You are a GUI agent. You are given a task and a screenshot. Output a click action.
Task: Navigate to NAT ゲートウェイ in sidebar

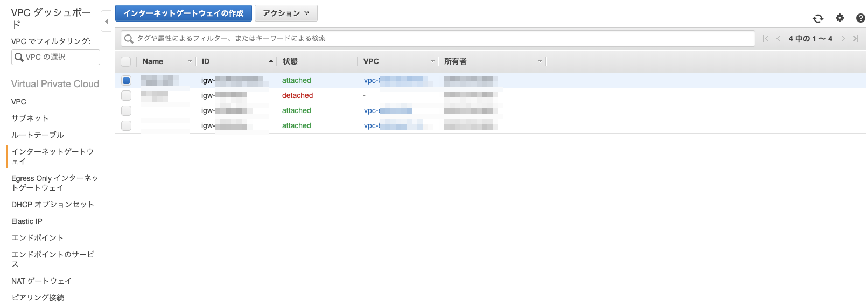pyautogui.click(x=41, y=281)
